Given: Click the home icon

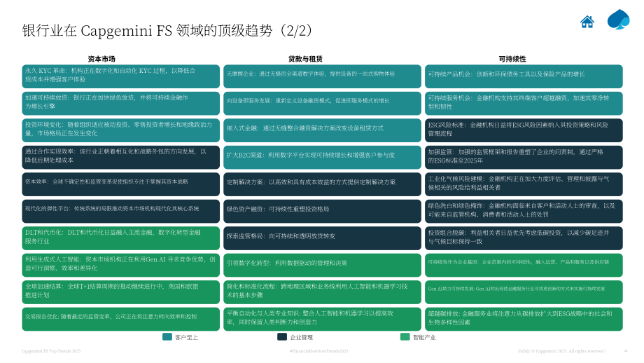Looking at the screenshot, I should [x=587, y=22].
